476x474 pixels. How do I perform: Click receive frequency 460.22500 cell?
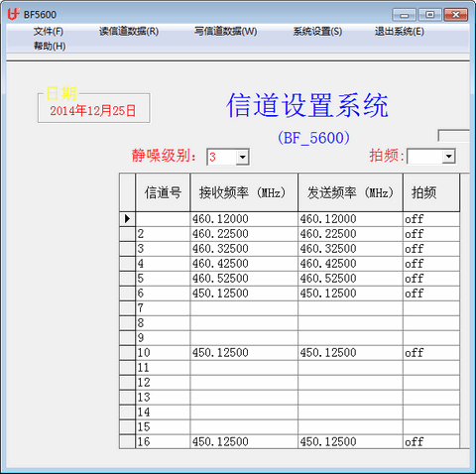click(244, 234)
